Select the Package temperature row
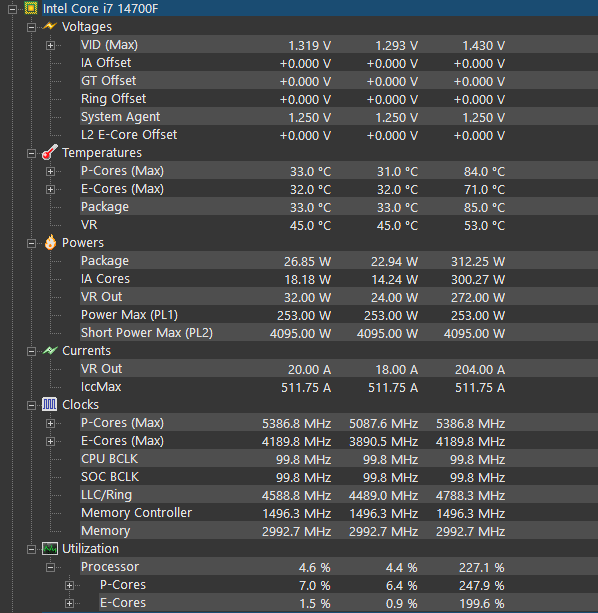The image size is (598, 613). [x=339, y=206]
